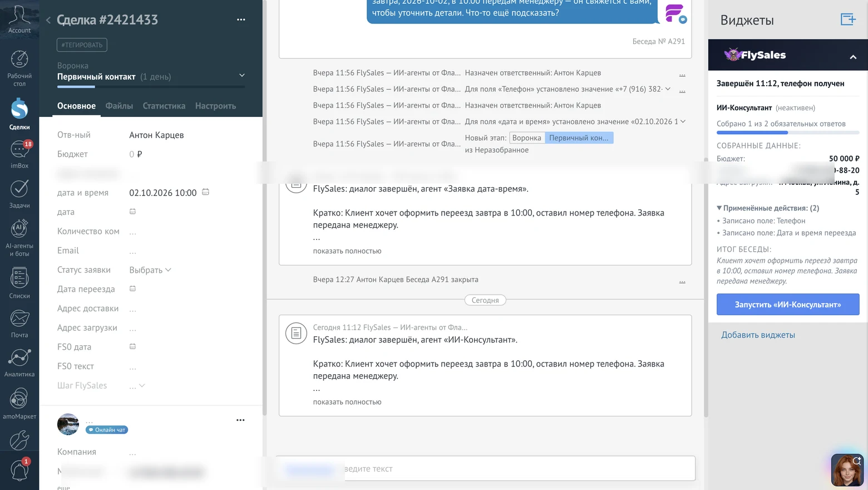
Task: Click the #ТЕГИРОВАТЬ tag button
Action: click(x=82, y=45)
